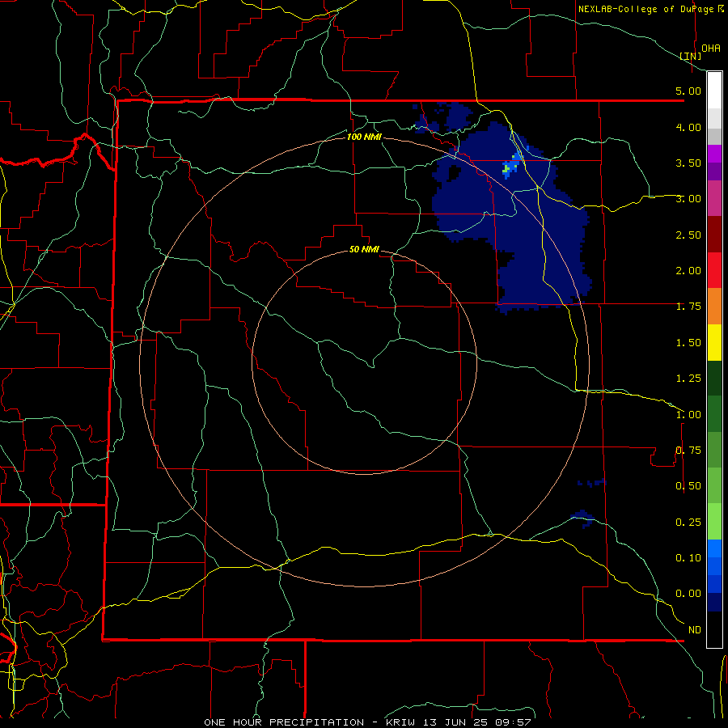Click the 3.00 legend value
Image resolution: width=728 pixels, height=728 pixels.
click(688, 198)
